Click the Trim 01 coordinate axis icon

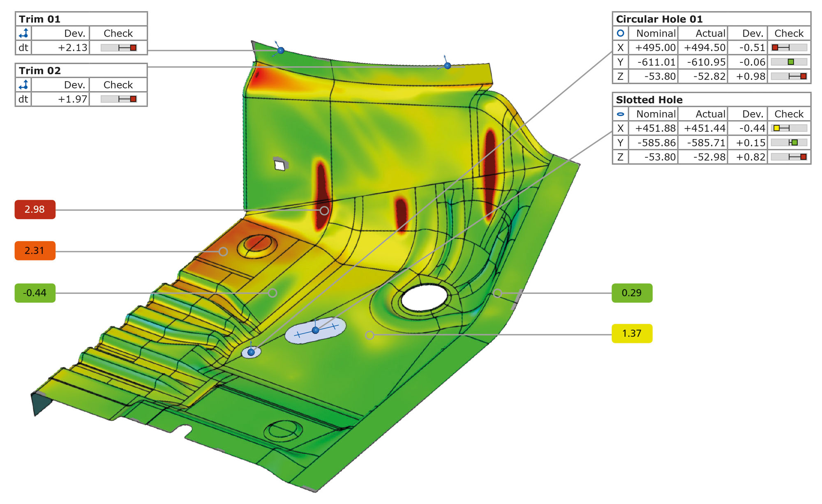tap(24, 33)
